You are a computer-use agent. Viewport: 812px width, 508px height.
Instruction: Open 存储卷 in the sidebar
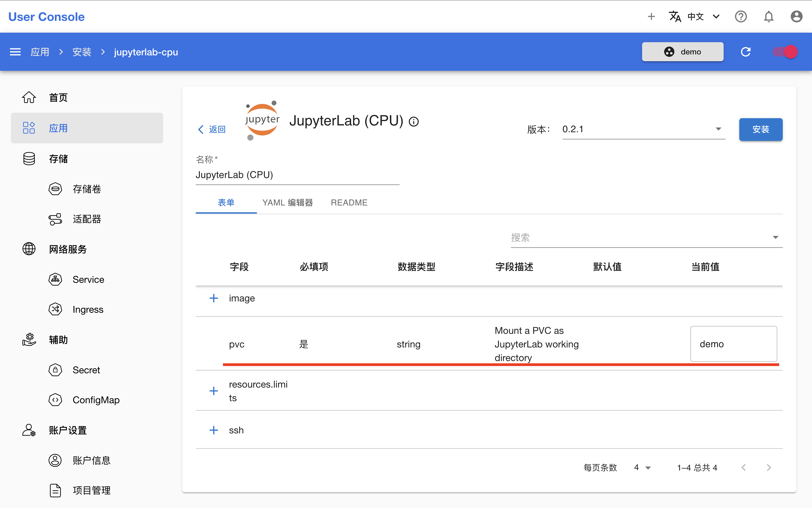pos(87,189)
